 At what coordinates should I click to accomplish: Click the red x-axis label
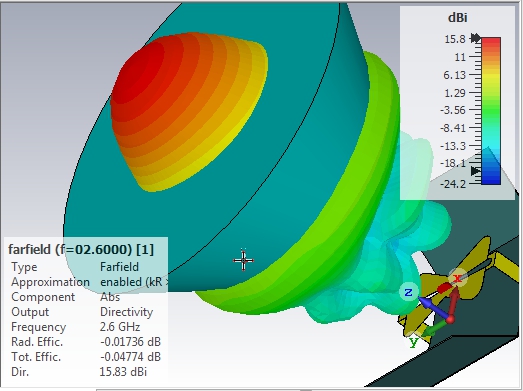[457, 278]
